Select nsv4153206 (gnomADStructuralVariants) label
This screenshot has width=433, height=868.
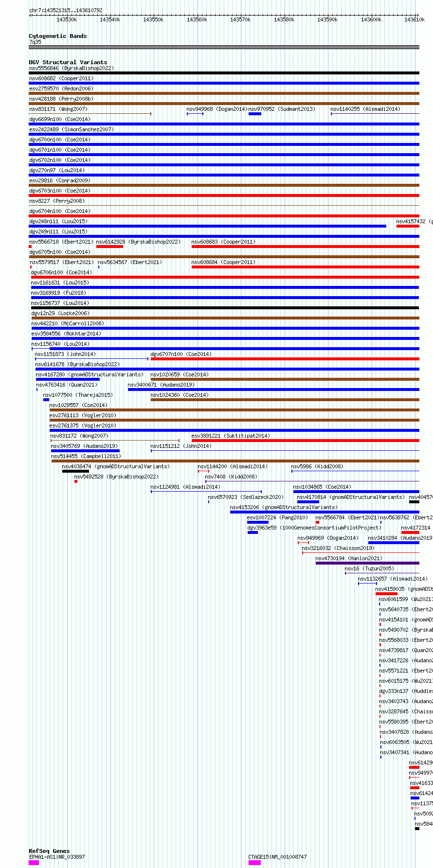(x=284, y=507)
